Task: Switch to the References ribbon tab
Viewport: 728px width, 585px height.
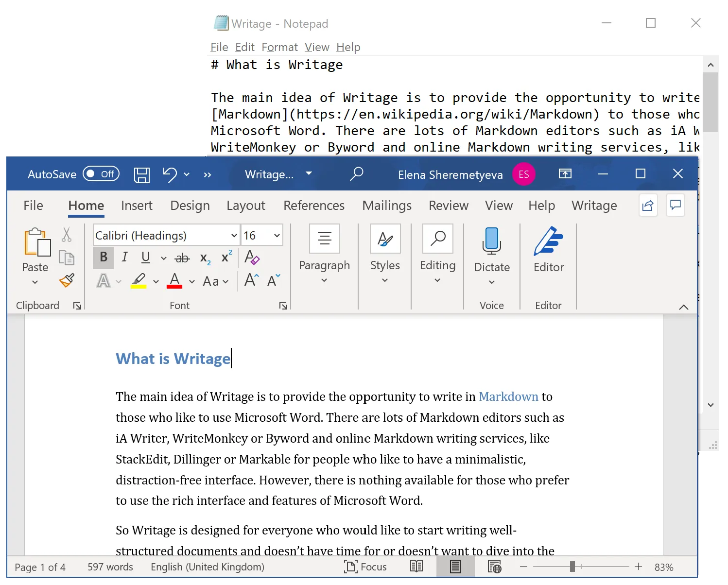Action: 314,205
